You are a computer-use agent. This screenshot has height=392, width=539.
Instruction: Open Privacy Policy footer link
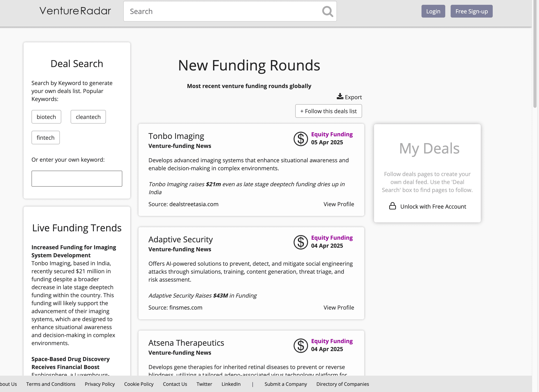pos(100,384)
